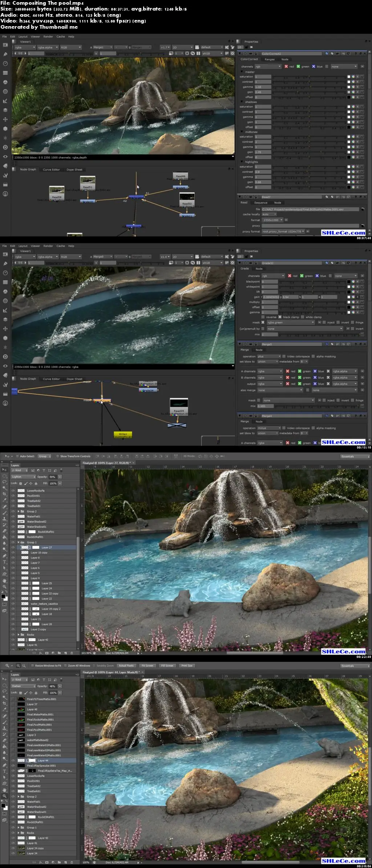Open the Lighten blend mode dropdown

23,477
